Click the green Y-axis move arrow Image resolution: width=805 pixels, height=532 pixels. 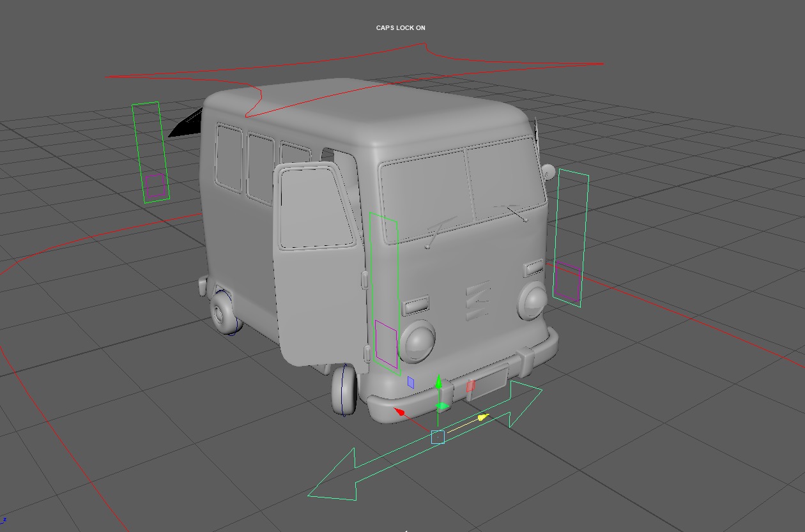[438, 383]
